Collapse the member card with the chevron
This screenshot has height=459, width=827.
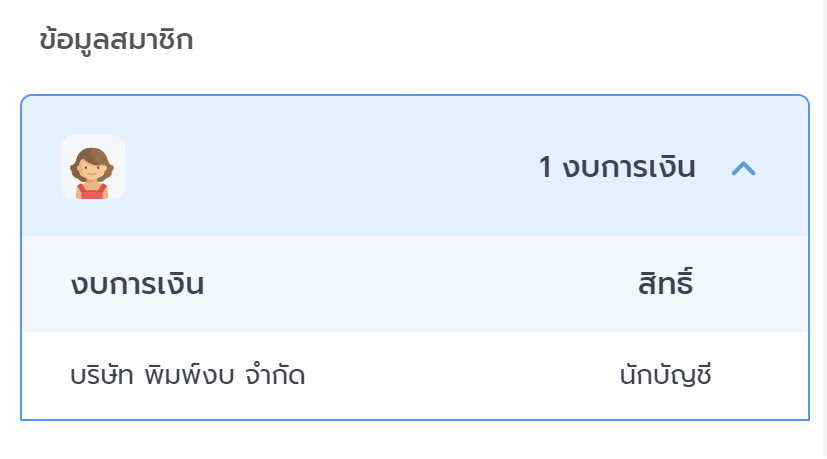point(743,168)
